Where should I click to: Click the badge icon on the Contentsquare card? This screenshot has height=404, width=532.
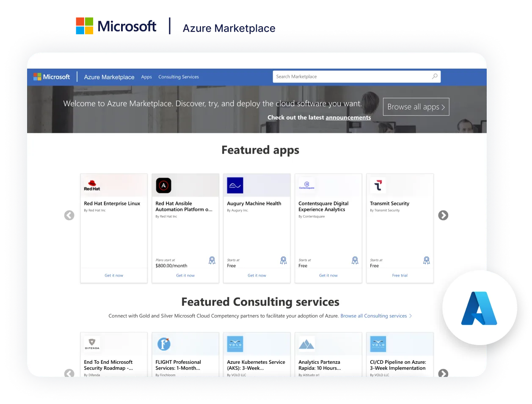pyautogui.click(x=355, y=260)
